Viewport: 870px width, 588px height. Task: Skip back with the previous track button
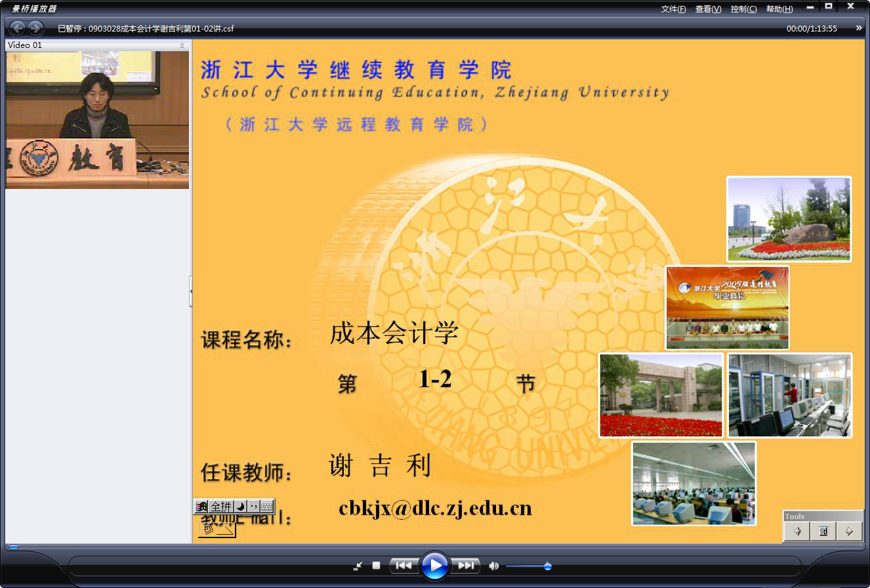(404, 565)
